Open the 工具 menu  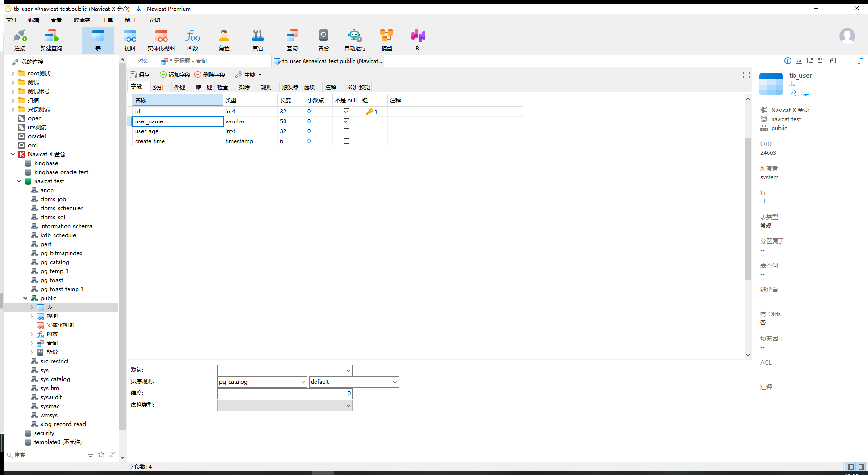[108, 20]
